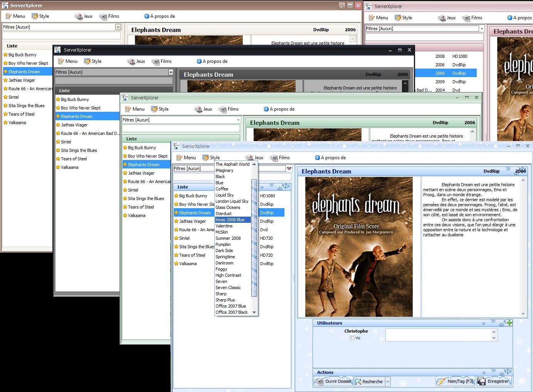Click the Recherche magnifier button
The width and height of the screenshot is (533, 392).
369,381
